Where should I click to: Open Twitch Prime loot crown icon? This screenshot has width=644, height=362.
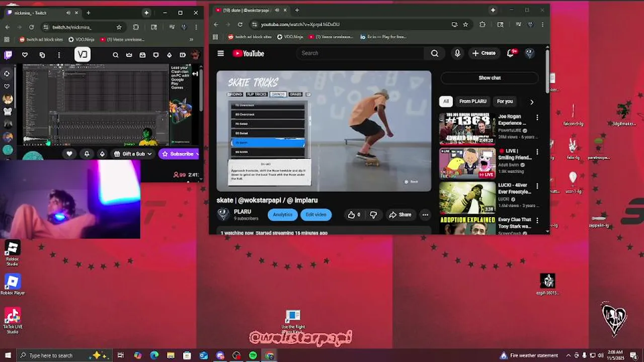pyautogui.click(x=129, y=55)
